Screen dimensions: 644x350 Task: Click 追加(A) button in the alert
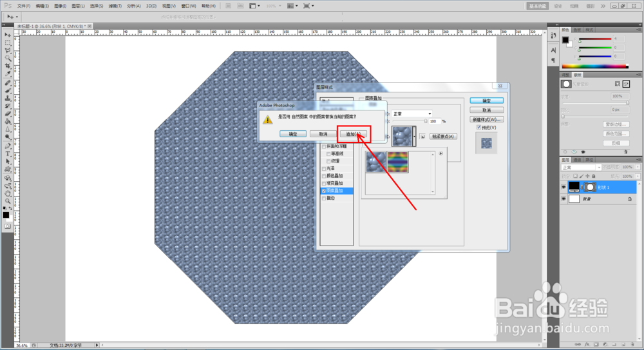(354, 134)
